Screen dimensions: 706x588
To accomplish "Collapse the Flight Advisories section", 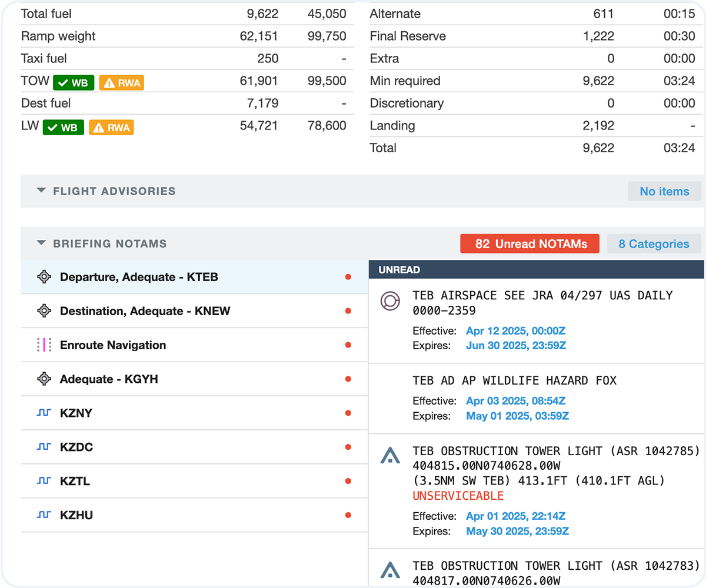I will pos(41,191).
